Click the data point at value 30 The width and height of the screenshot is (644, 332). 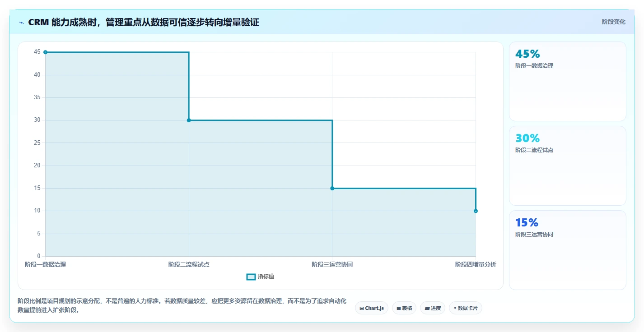(189, 120)
